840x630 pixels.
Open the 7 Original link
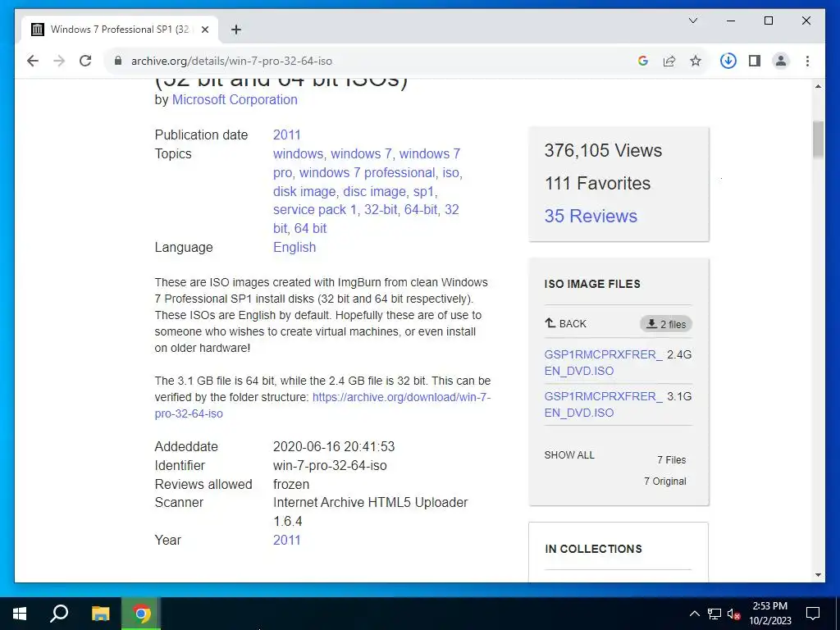[x=664, y=481]
